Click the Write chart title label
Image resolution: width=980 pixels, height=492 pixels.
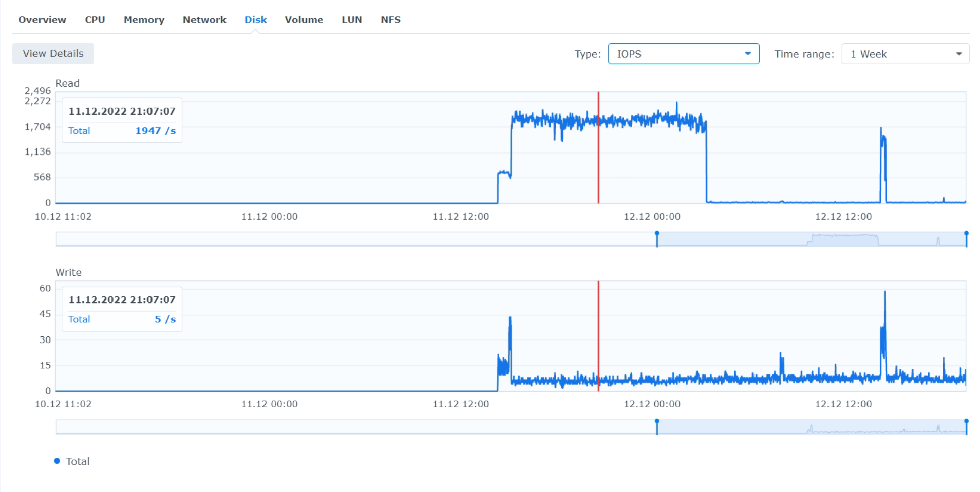click(x=68, y=272)
